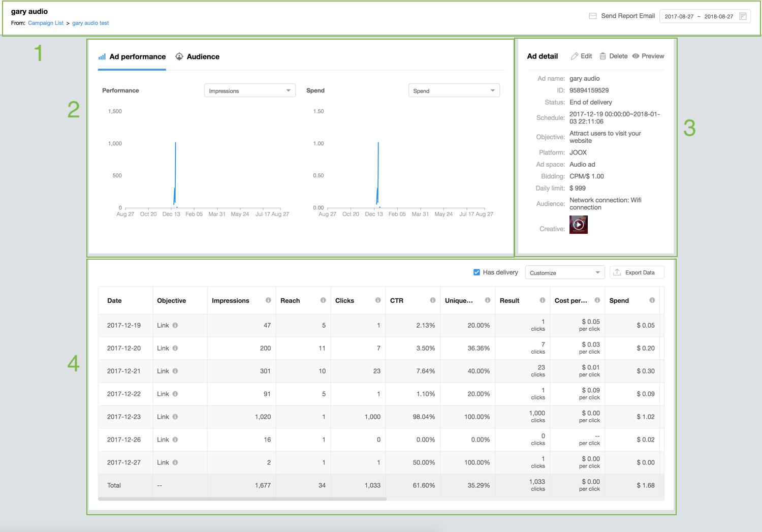The width and height of the screenshot is (762, 532).
Task: Click the Delete trash icon
Action: [x=602, y=56]
